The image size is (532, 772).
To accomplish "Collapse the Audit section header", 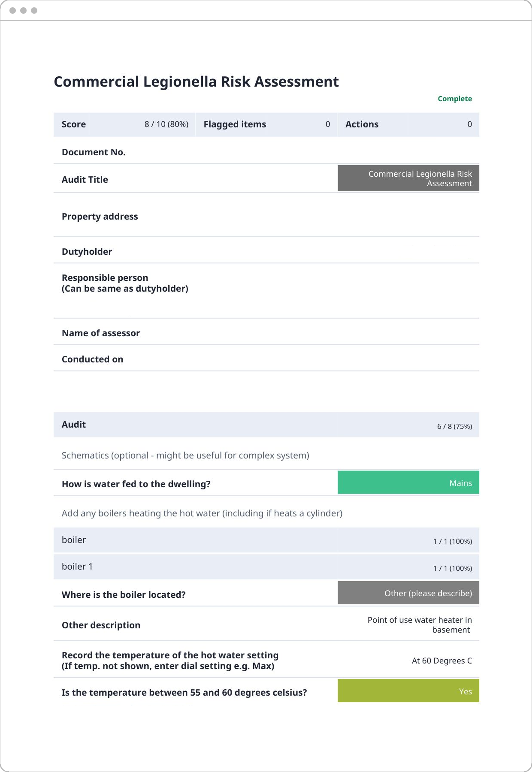I will pos(266,425).
